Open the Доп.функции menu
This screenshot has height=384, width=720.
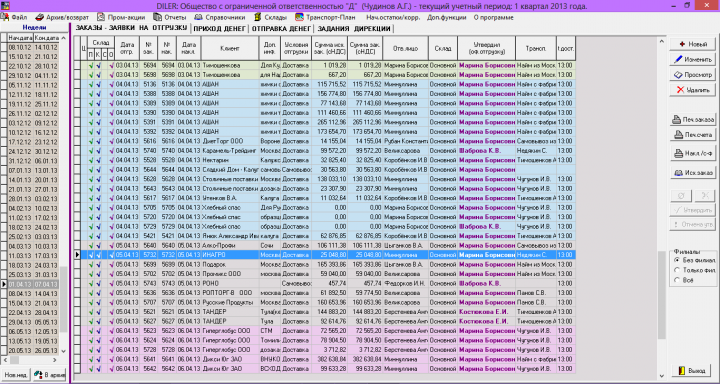pos(446,17)
